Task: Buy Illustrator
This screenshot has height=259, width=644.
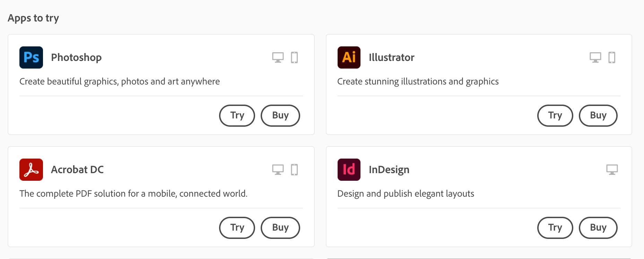Action: (598, 116)
